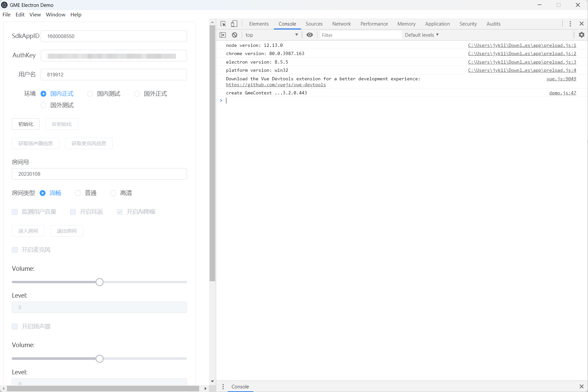Select the 国内测试 environment radio button
The height and width of the screenshot is (392, 588).
click(x=90, y=94)
